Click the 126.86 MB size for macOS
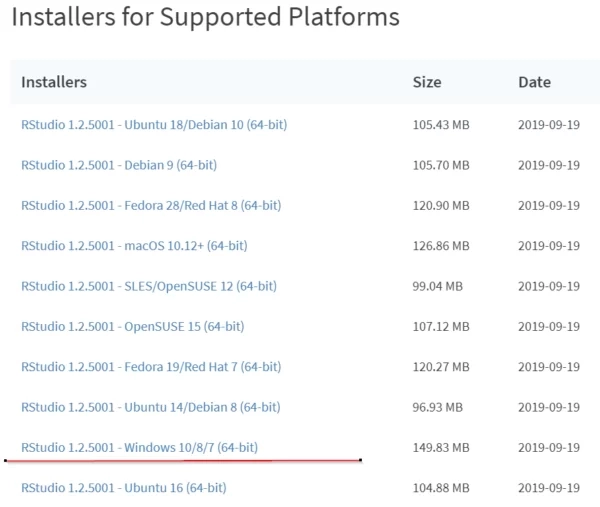The image size is (600, 507). (441, 245)
